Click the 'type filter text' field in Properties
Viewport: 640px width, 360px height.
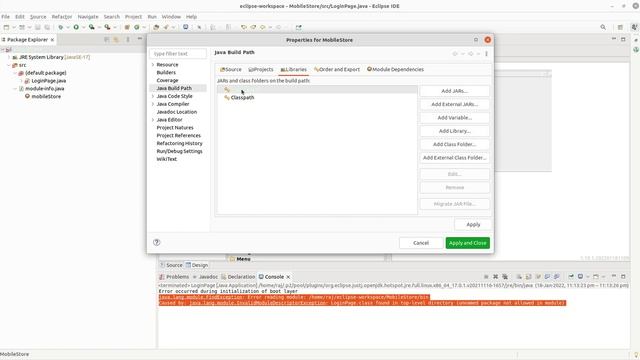click(x=178, y=53)
